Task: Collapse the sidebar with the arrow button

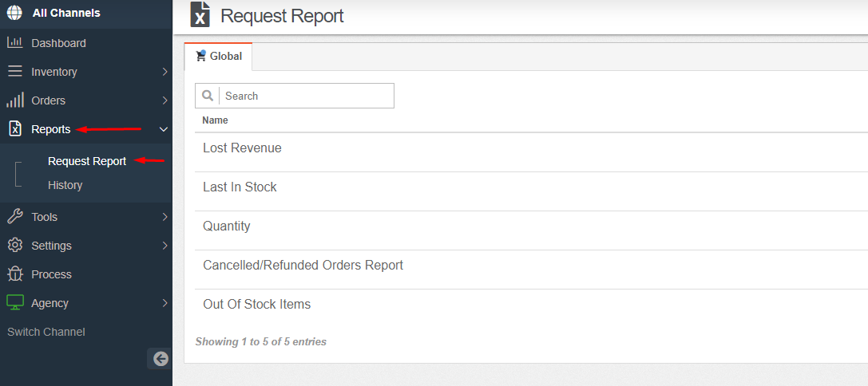Action: click(160, 359)
